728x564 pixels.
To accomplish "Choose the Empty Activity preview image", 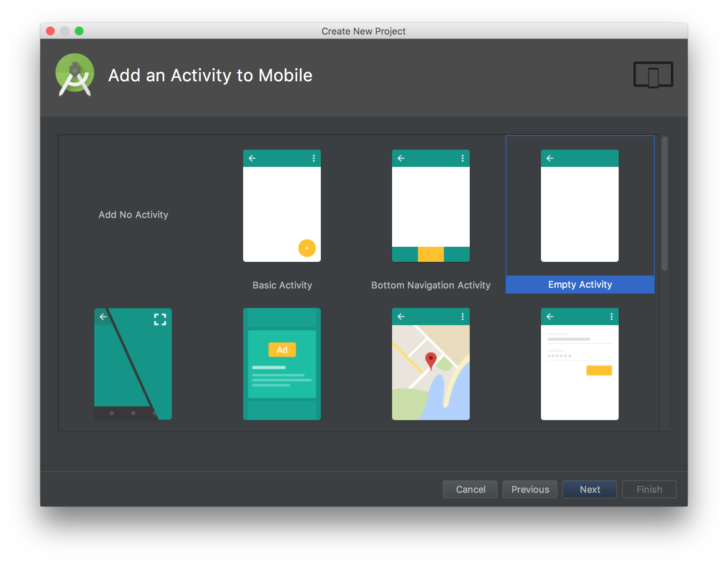I will (x=579, y=205).
